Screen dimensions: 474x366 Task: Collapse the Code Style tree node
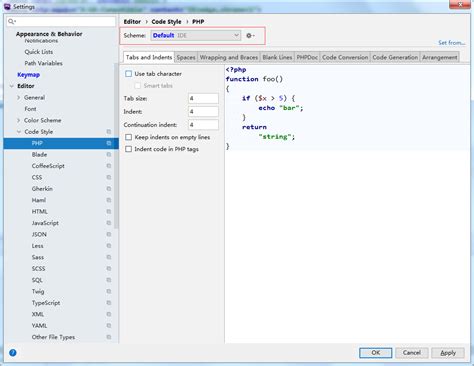19,132
